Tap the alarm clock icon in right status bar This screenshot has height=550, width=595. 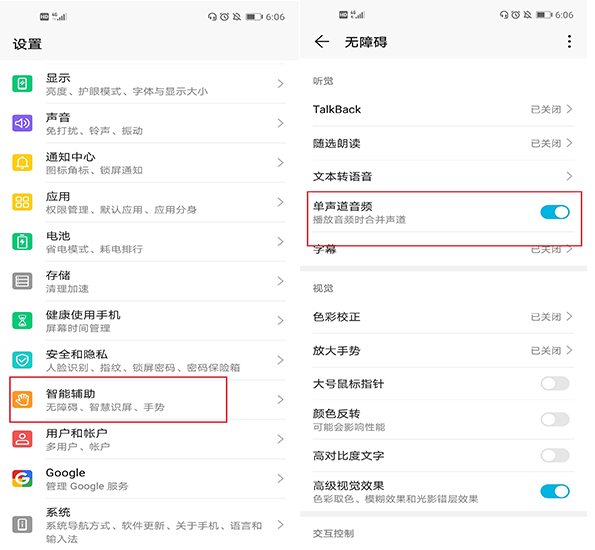(516, 15)
